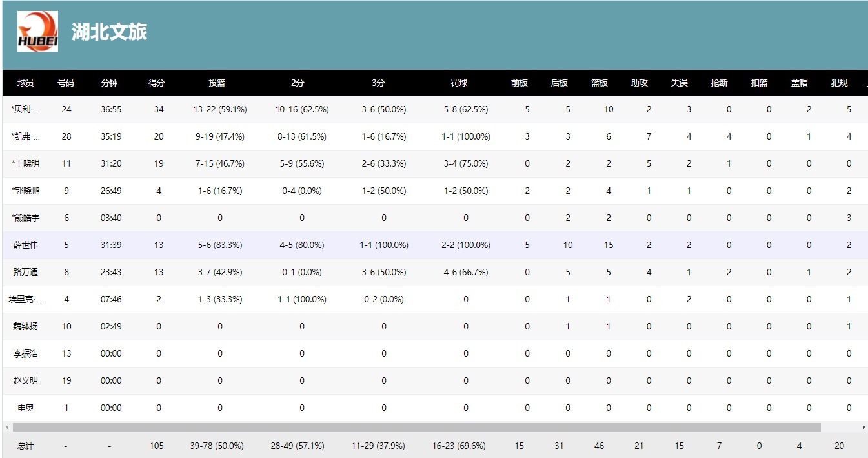
Task: Click the right arrow of horizontal scrollbar
Action: 863,427
